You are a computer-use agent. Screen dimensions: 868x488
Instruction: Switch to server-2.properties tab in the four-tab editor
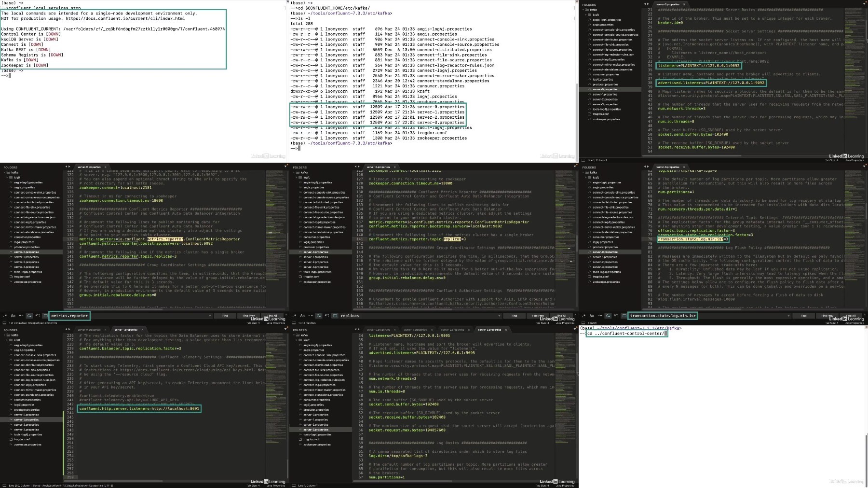(x=452, y=330)
